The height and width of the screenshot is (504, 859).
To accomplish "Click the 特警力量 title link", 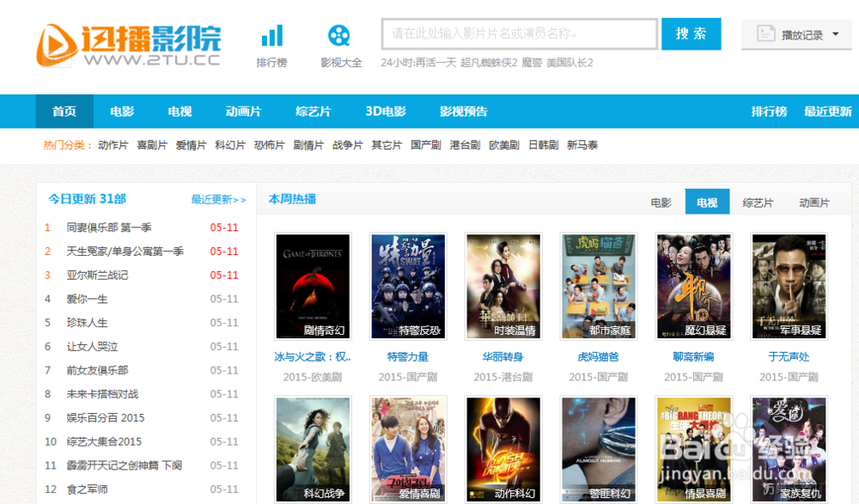I will (408, 357).
